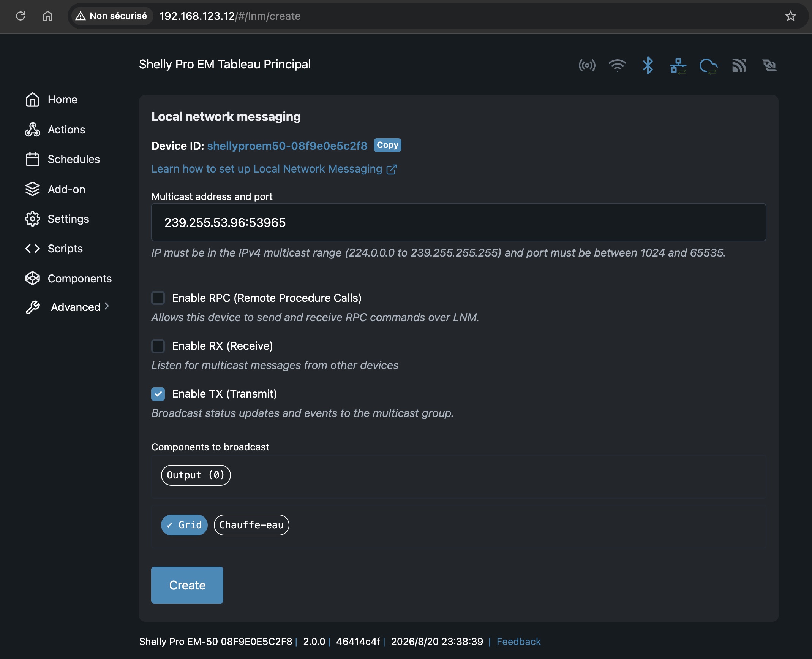Click the Advanced wrench icon in sidebar
The height and width of the screenshot is (659, 812).
[x=33, y=307]
